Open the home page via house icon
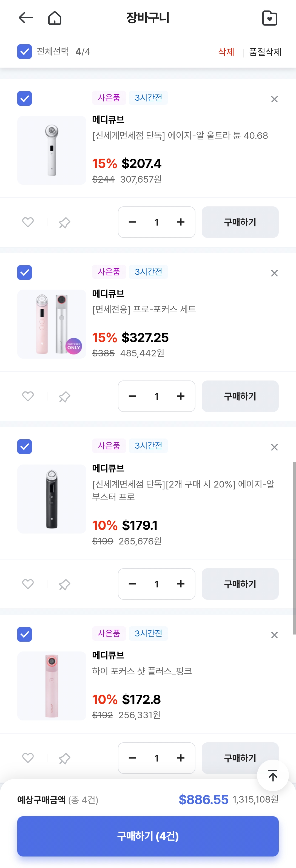This screenshot has width=296, height=868. 55,18
